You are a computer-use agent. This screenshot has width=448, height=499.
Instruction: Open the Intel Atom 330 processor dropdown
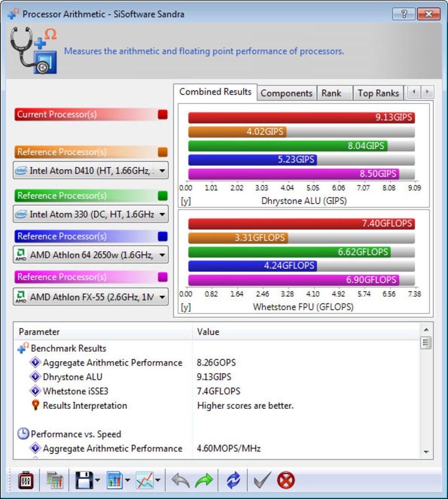(91, 214)
